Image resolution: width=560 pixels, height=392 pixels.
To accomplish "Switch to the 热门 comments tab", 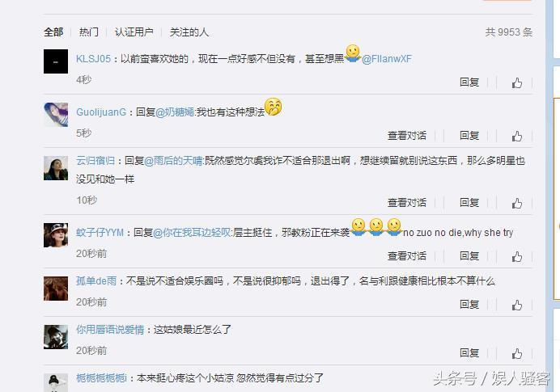I will pyautogui.click(x=88, y=32).
